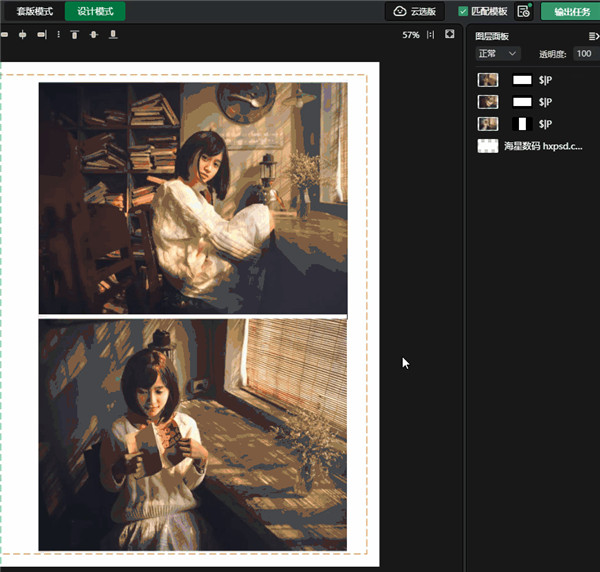This screenshot has width=600, height=572.
Task: Click the actual-size ratio icon next to 57%
Action: pos(431,35)
